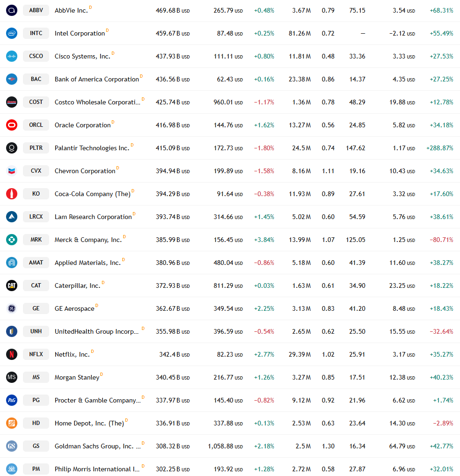This screenshot has height=476, width=460.
Task: Click the Costco logo icon
Action: [x=12, y=102]
